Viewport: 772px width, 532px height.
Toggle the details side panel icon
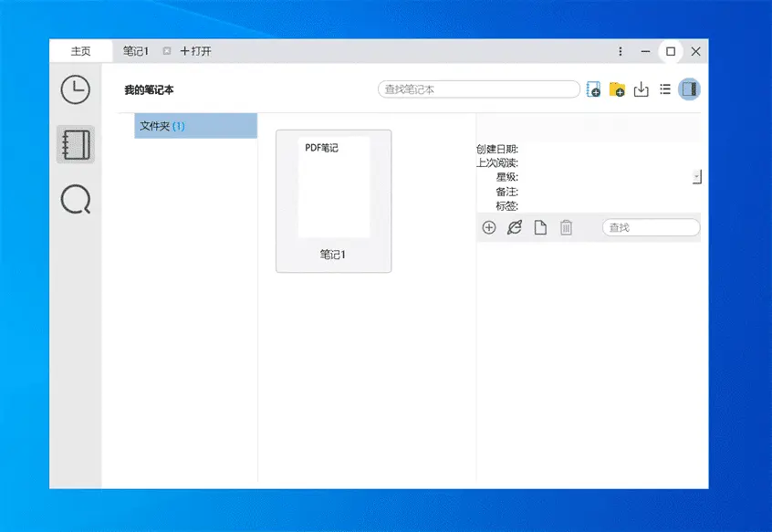coord(689,89)
